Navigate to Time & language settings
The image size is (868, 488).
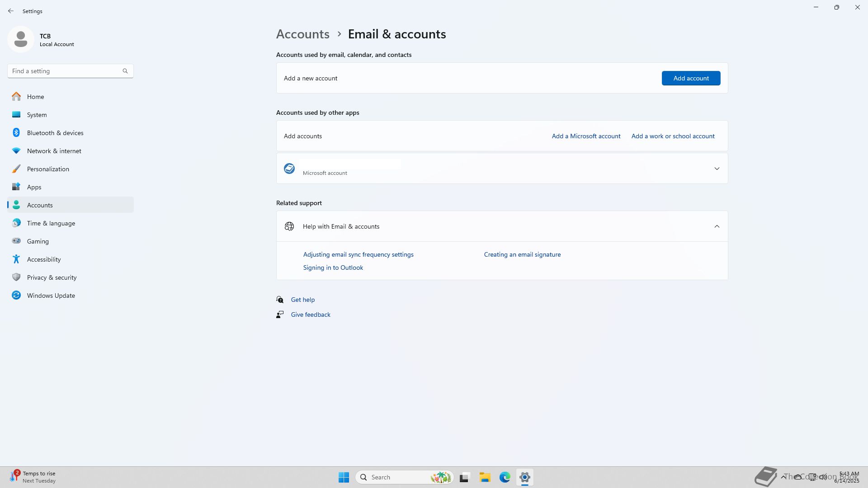coord(51,223)
